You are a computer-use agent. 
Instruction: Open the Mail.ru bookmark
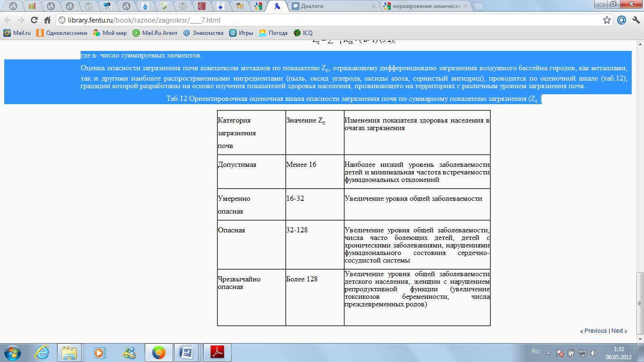[17, 33]
